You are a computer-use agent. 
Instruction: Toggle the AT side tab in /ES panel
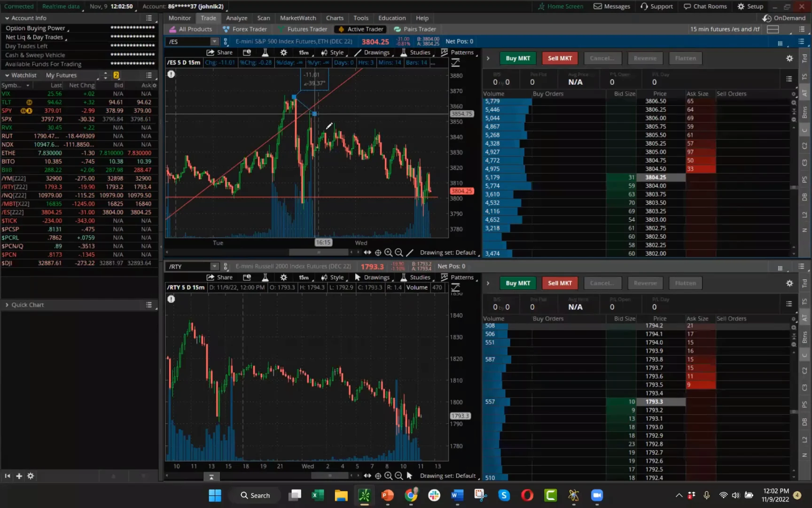(x=804, y=93)
